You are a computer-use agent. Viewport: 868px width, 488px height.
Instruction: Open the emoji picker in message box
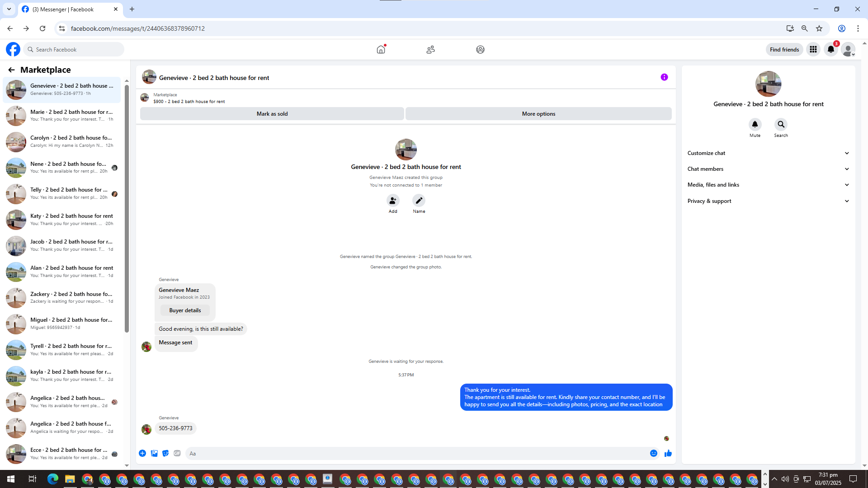pyautogui.click(x=653, y=453)
